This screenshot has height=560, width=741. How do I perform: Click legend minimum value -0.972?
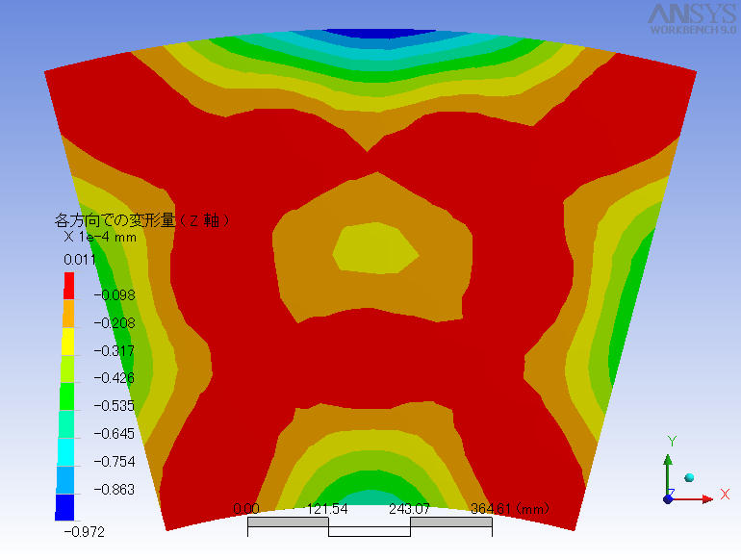pyautogui.click(x=84, y=532)
